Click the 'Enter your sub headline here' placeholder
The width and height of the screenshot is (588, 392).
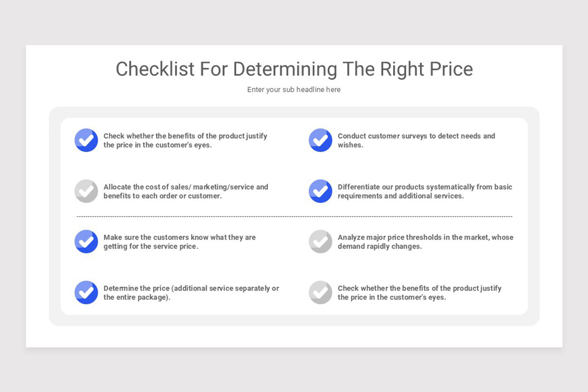point(294,90)
